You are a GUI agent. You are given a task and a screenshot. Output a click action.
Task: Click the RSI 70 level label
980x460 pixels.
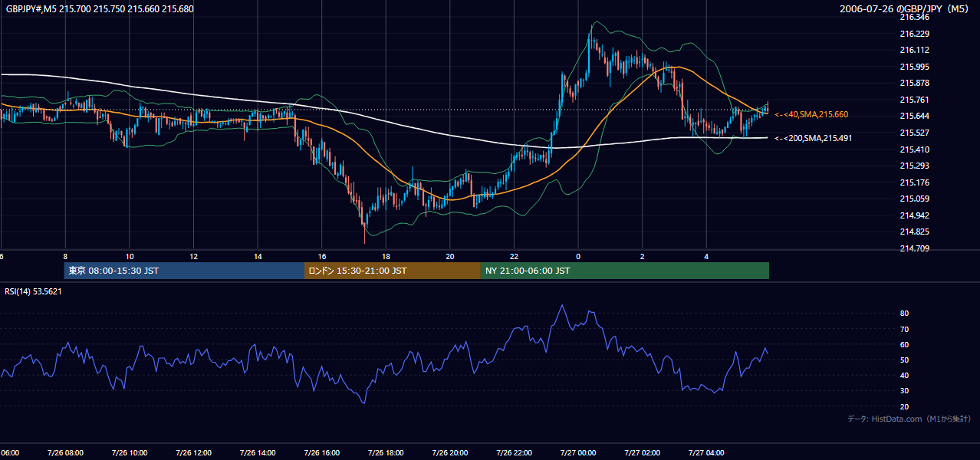click(x=905, y=329)
